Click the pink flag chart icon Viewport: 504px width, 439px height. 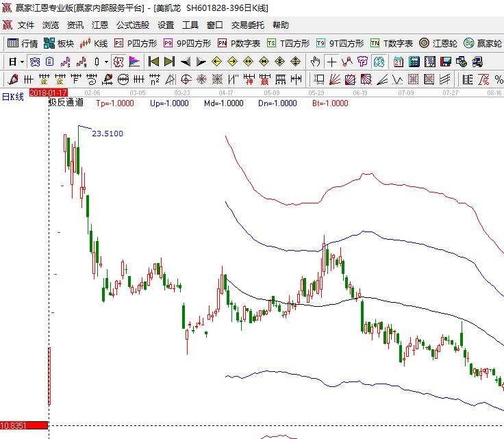point(134,62)
